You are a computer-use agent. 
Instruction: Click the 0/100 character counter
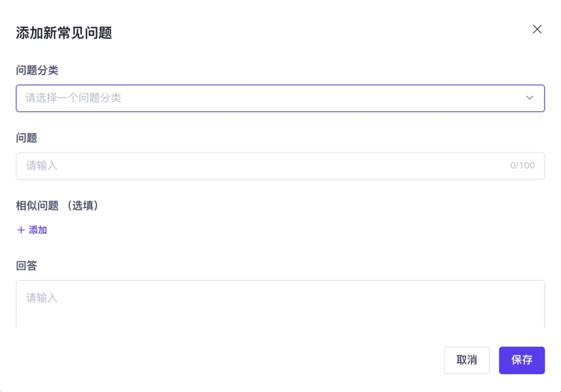(x=522, y=166)
